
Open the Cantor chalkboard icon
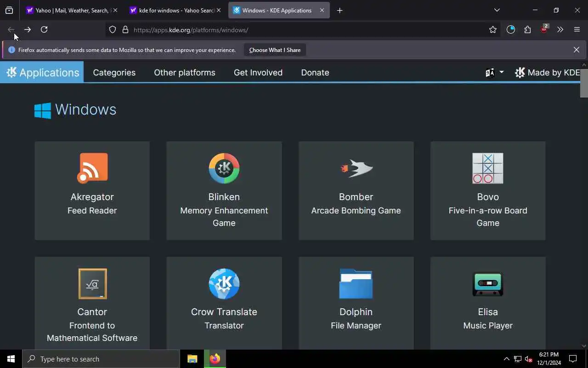point(92,284)
